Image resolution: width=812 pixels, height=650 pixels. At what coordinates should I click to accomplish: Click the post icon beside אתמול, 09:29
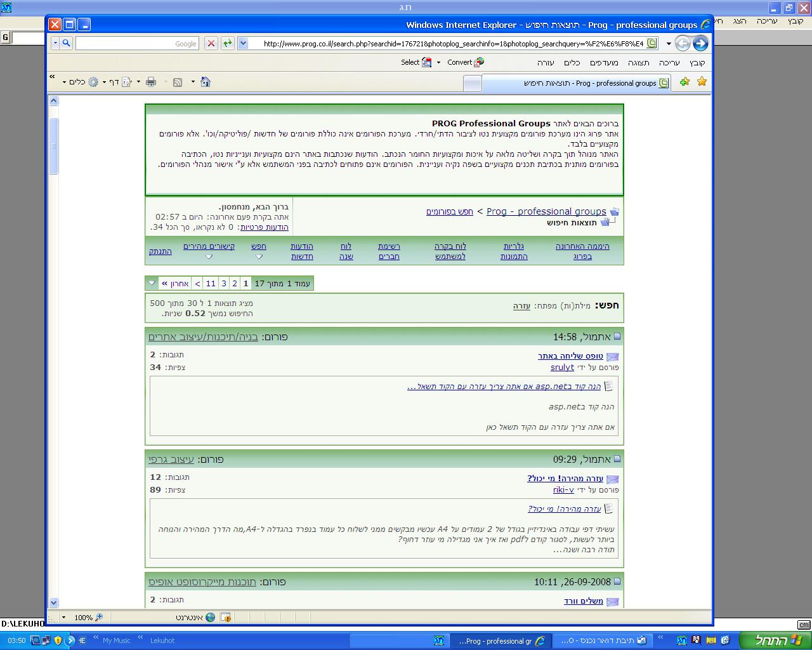(617, 459)
